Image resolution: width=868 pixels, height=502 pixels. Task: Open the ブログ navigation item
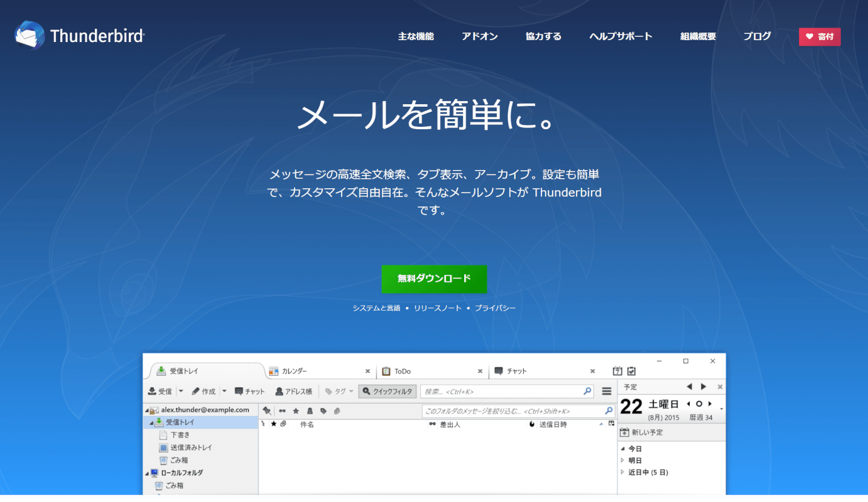(757, 36)
